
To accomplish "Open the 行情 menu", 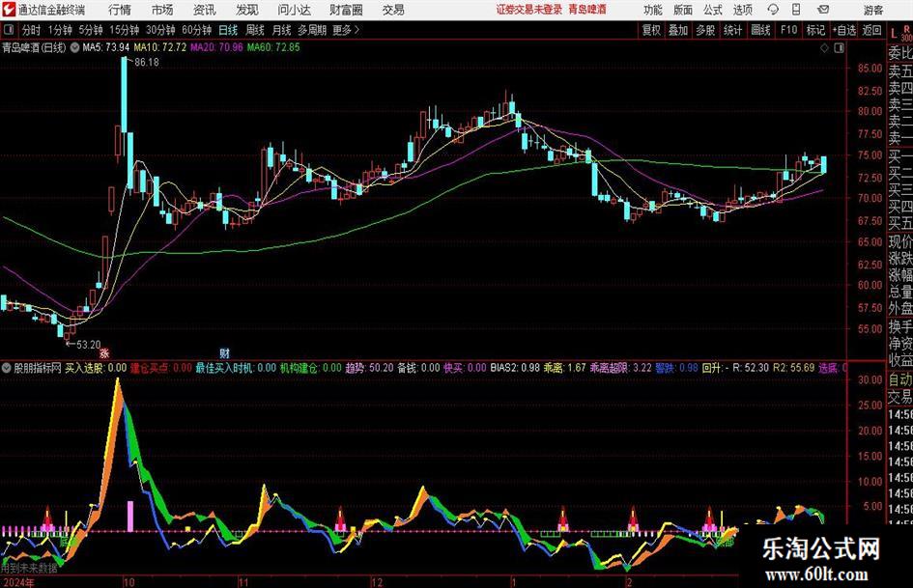I will (120, 10).
